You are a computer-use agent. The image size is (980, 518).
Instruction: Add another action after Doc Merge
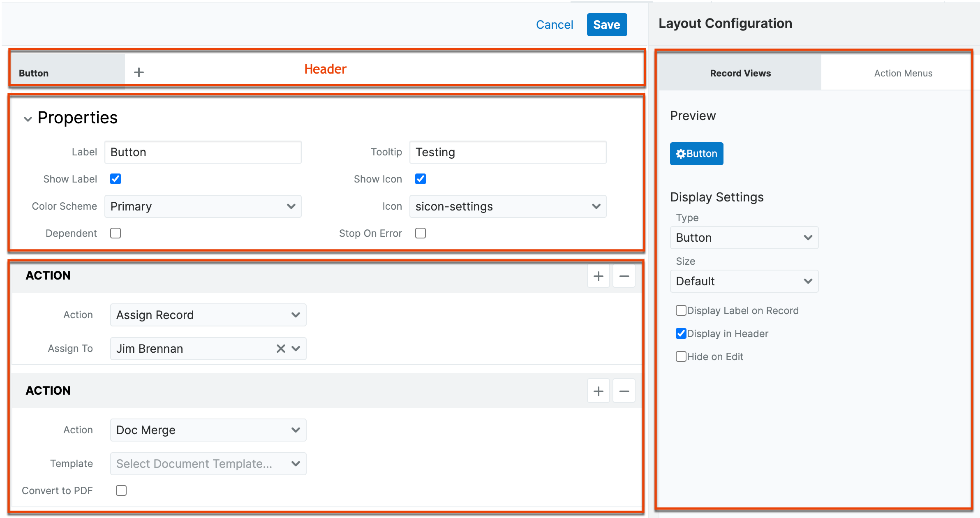click(x=599, y=391)
